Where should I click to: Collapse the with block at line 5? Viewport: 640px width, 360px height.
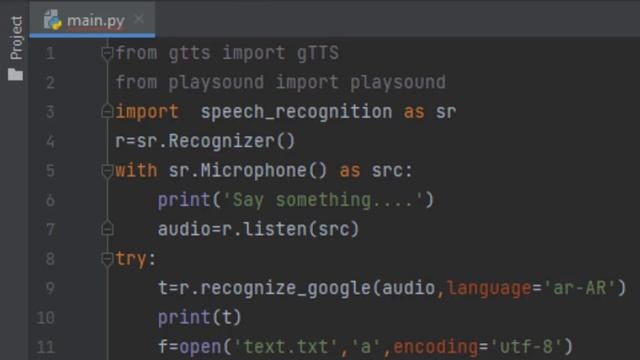point(107,171)
